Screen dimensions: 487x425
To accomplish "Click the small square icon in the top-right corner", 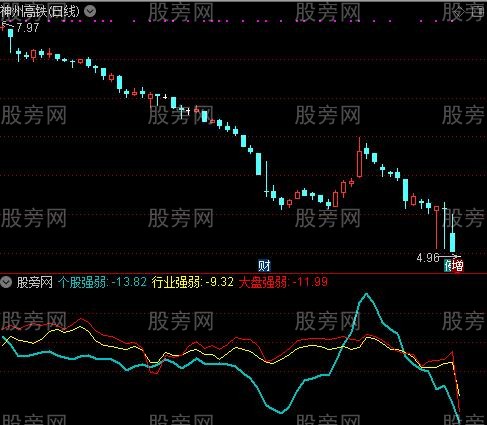I will [477, 11].
